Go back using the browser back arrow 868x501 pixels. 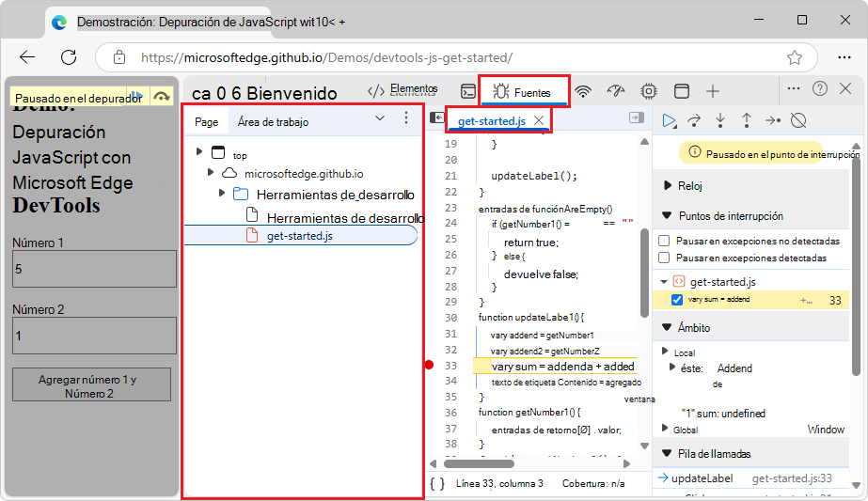click(x=27, y=57)
